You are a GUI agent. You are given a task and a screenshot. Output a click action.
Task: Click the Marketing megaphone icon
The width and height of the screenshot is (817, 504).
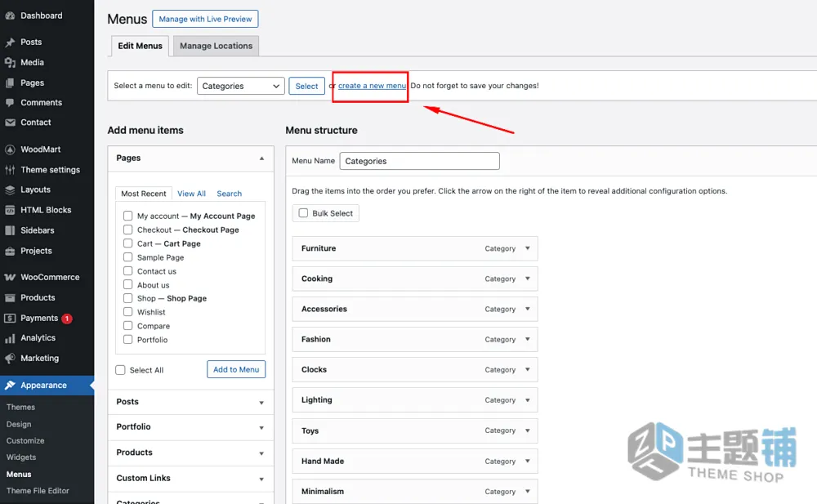[x=10, y=359]
